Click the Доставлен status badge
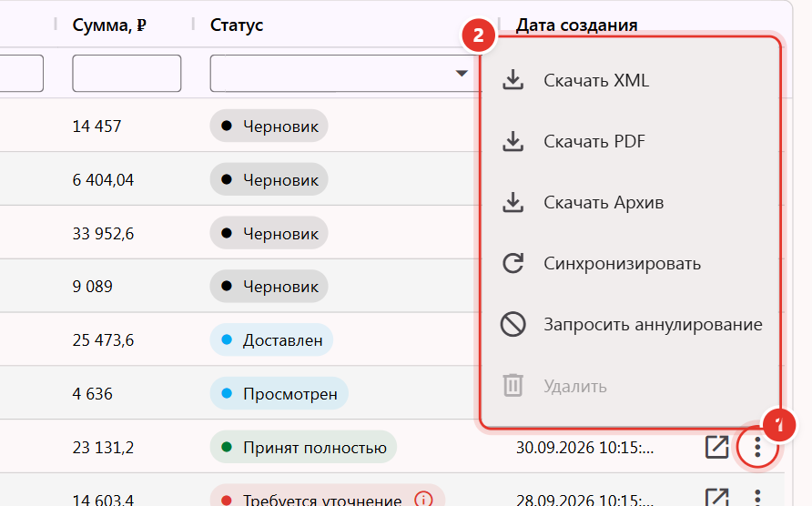 coord(271,339)
